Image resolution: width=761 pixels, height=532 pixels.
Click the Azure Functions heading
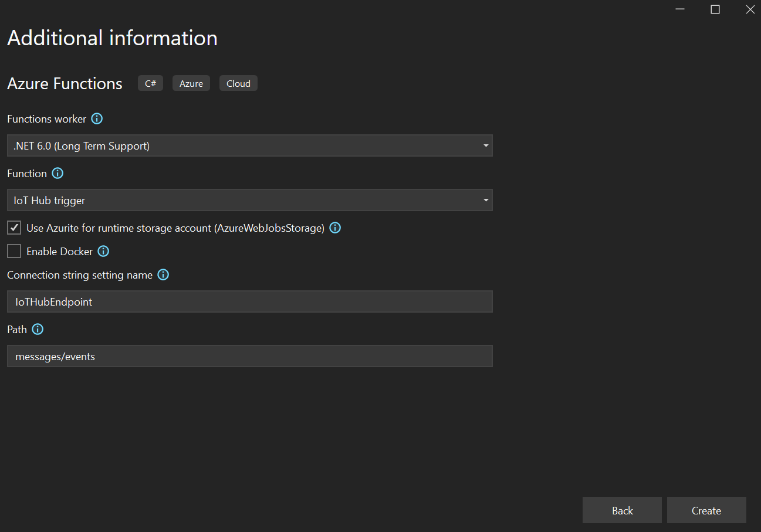65,84
